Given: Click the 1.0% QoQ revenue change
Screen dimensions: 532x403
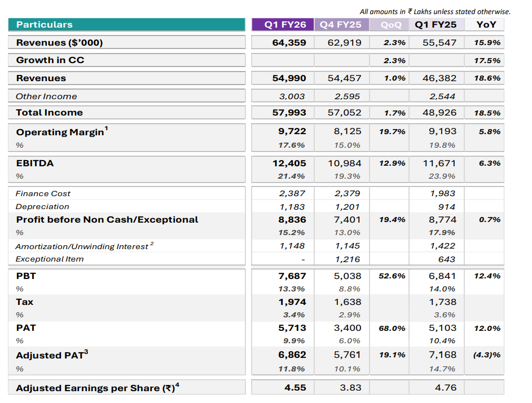Looking at the screenshot, I should tap(394, 78).
